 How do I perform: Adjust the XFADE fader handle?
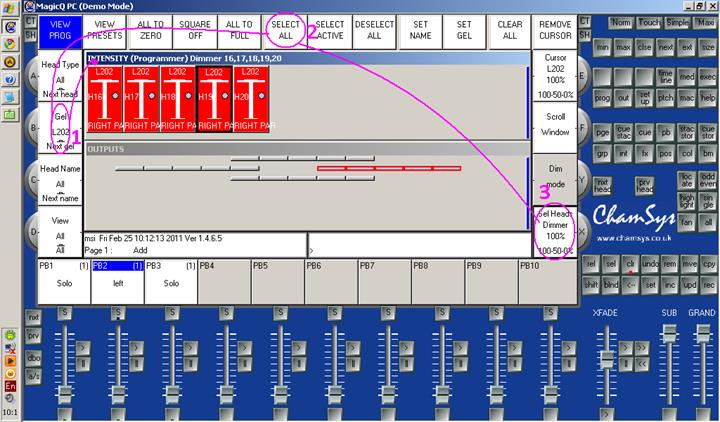pos(607,359)
